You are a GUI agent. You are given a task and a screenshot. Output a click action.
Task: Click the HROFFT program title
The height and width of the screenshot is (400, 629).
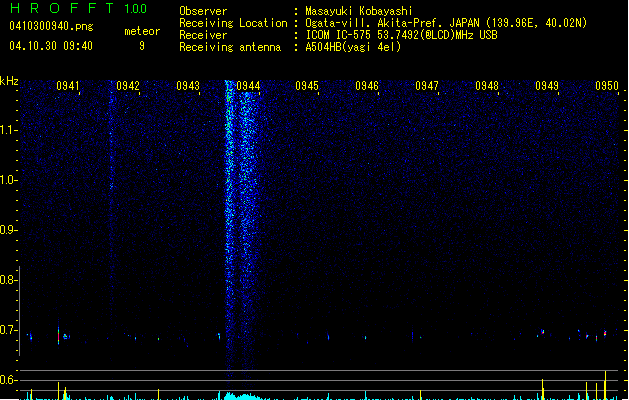pos(62,8)
